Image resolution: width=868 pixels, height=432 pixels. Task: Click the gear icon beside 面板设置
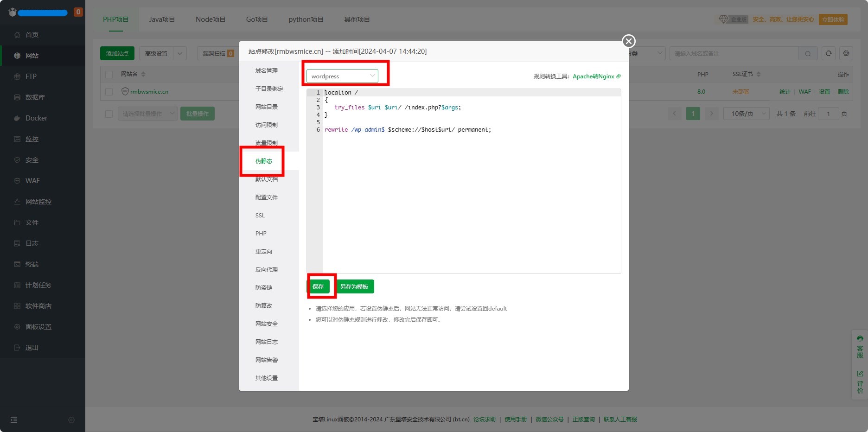(x=17, y=327)
